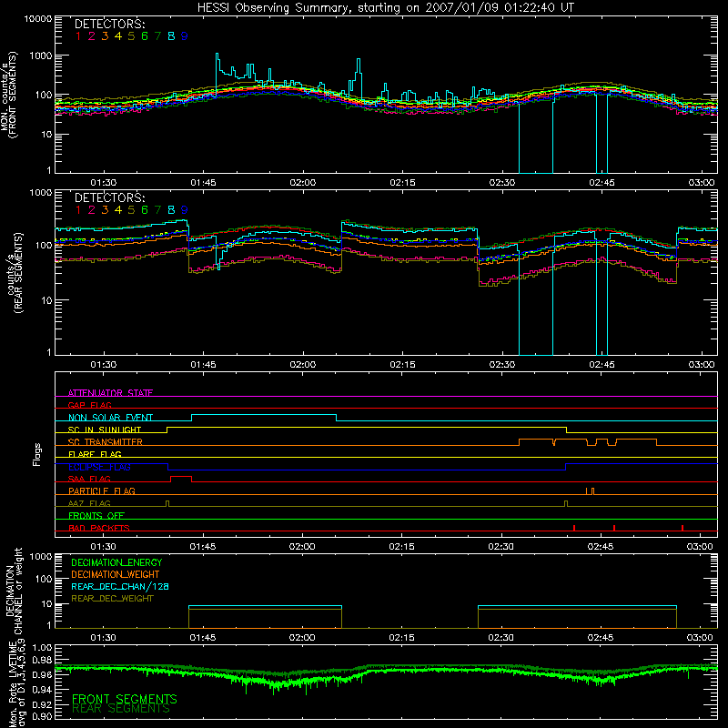Image resolution: width=728 pixels, height=728 pixels.
Task: Click the FRONTS_OFF flag label
Action: (x=96, y=515)
